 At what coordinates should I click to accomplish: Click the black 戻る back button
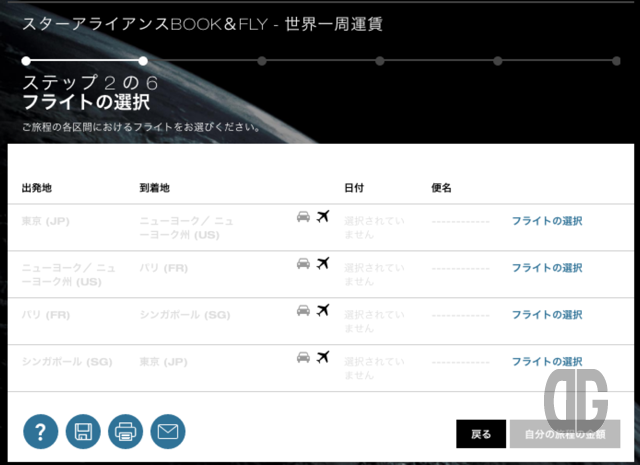pyautogui.click(x=481, y=434)
